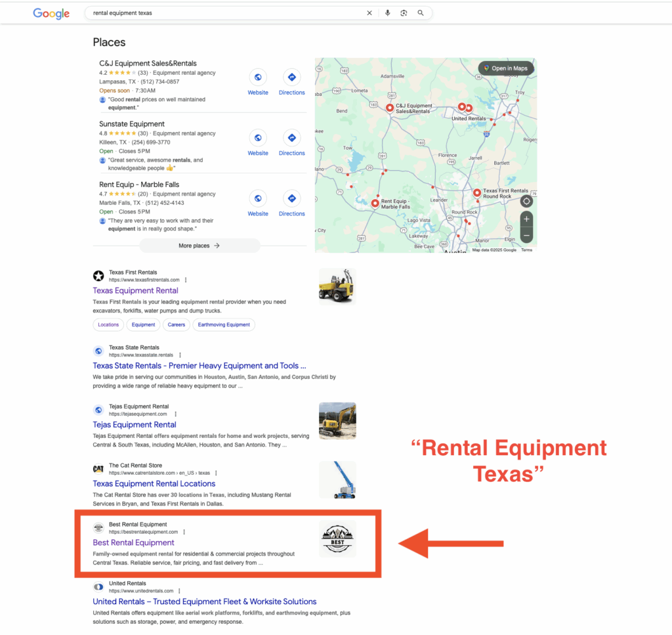Click the magnifying glass search icon

pyautogui.click(x=421, y=13)
